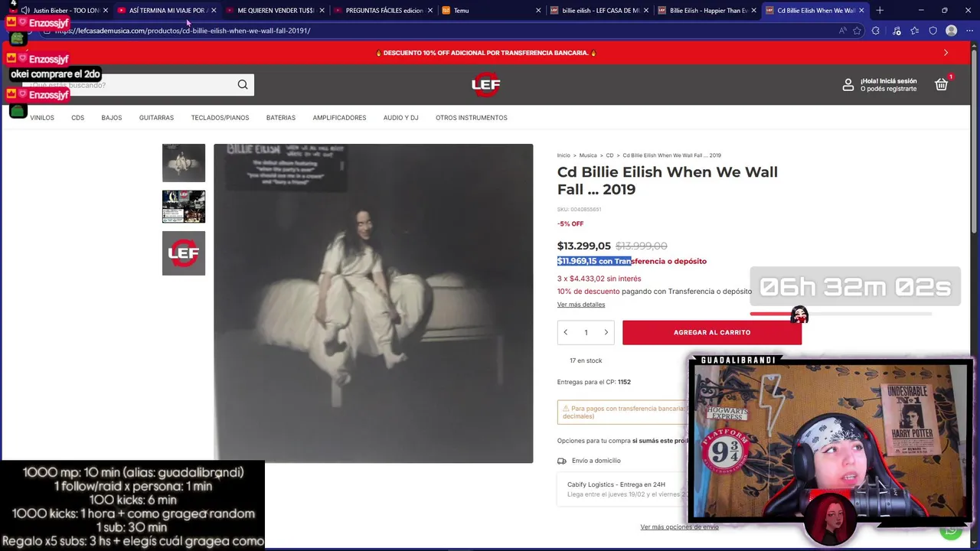The image size is (980, 551).
Task: Open the AUDIO Y DJ category menu
Action: pyautogui.click(x=400, y=118)
